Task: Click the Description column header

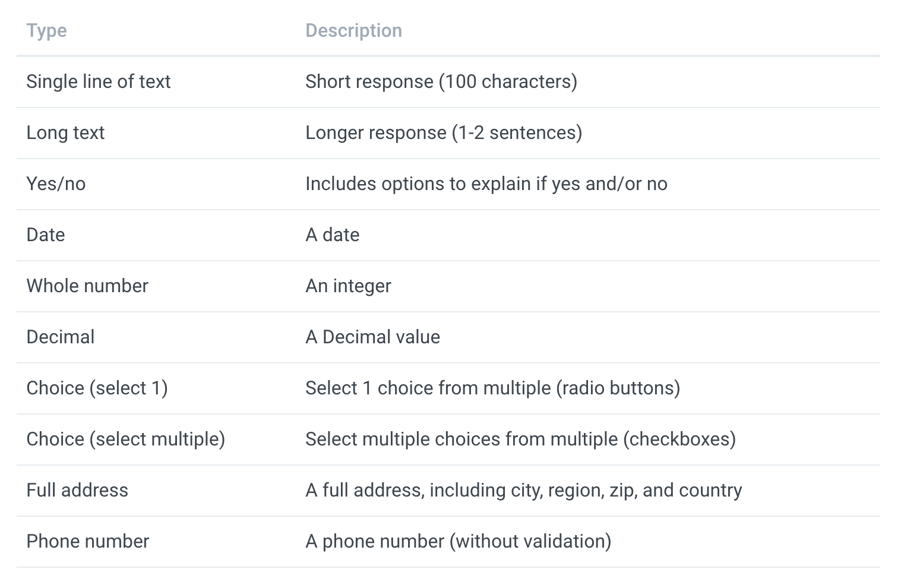Action: pyautogui.click(x=353, y=31)
